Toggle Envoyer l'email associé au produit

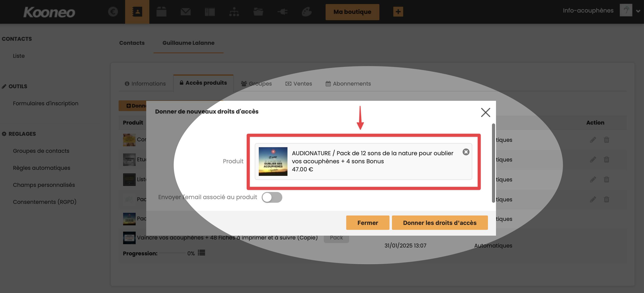[272, 197]
